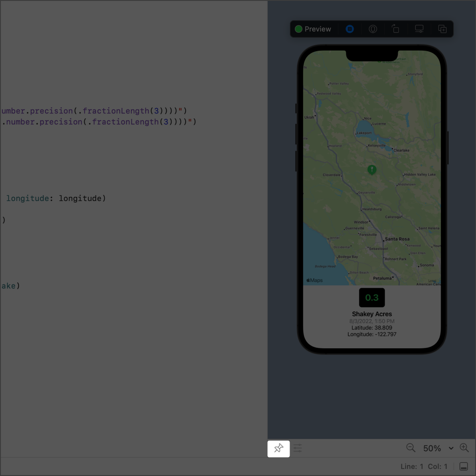This screenshot has width=476, height=476.
Task: Duplicate the preview canvas
Action: coord(442,29)
